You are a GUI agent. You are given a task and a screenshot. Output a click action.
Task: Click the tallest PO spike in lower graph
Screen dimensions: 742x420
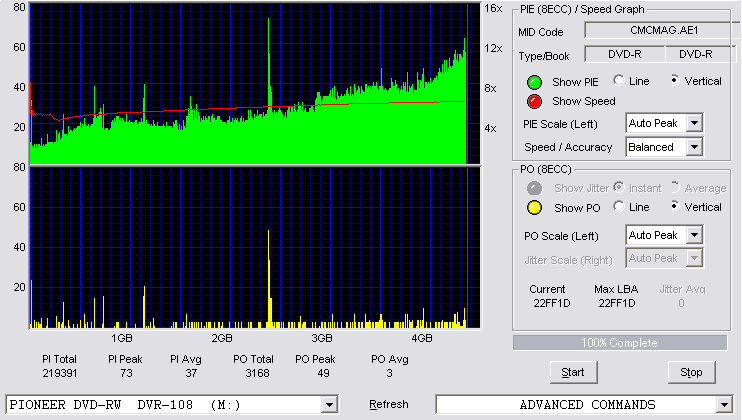[269, 279]
